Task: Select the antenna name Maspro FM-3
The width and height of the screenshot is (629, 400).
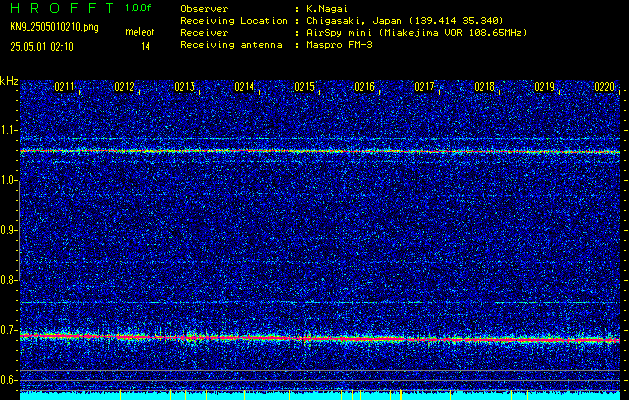Action: (339, 45)
